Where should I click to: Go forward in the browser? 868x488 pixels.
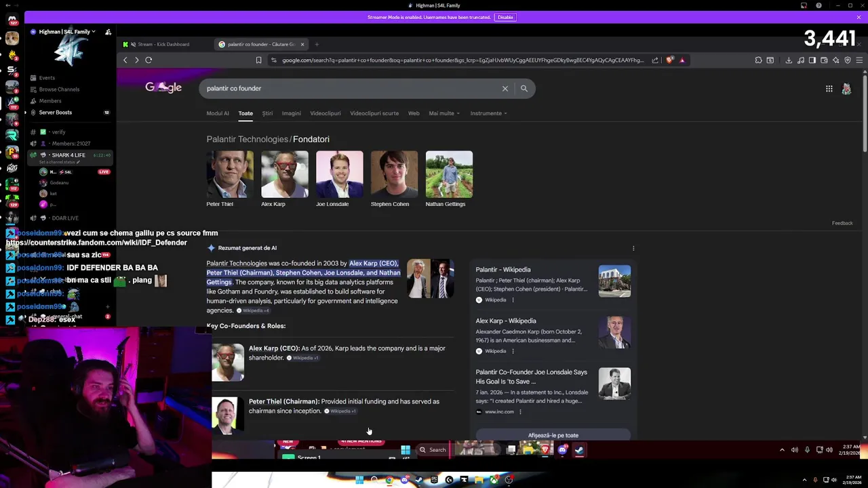(x=137, y=60)
